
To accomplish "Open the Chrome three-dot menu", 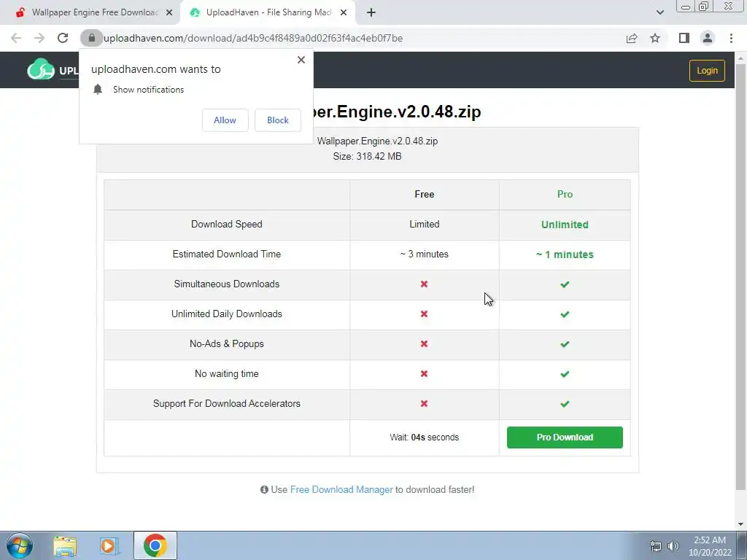I will tap(731, 38).
